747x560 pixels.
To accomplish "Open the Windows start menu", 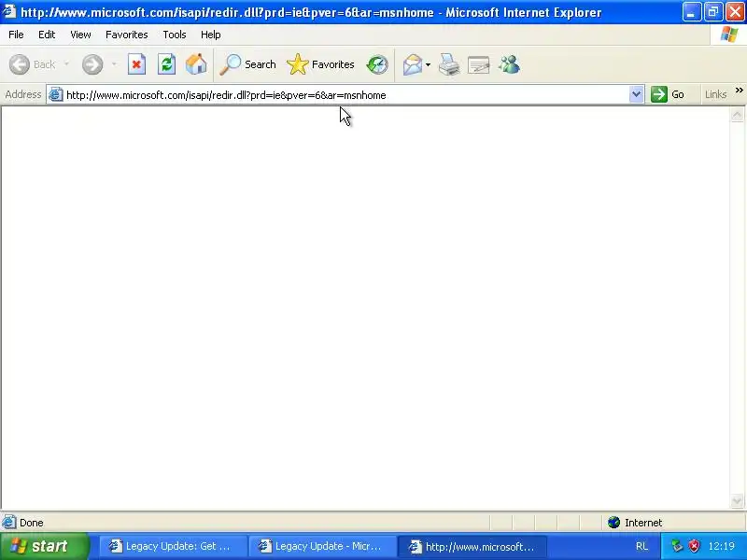I will [x=45, y=546].
